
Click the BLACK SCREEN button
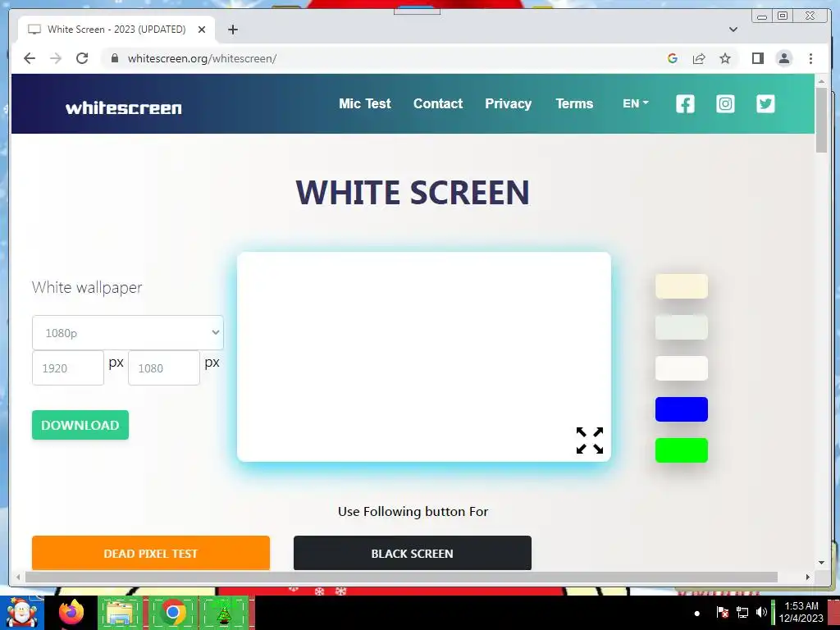click(x=413, y=554)
